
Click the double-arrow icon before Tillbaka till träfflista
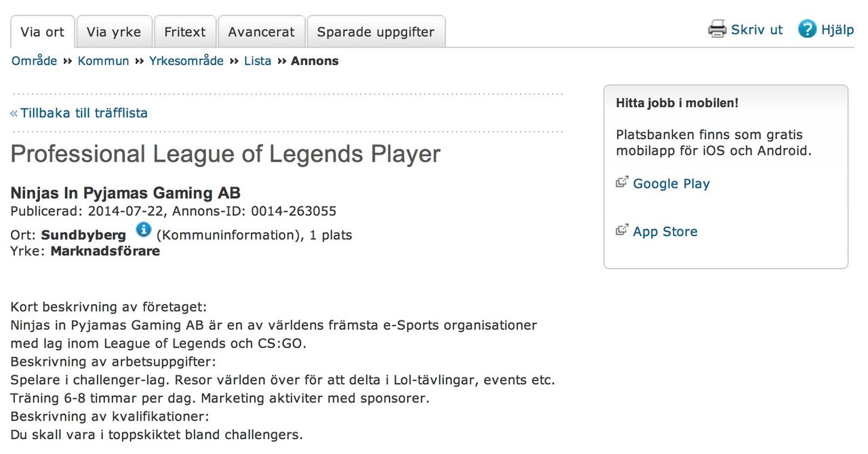coord(14,113)
